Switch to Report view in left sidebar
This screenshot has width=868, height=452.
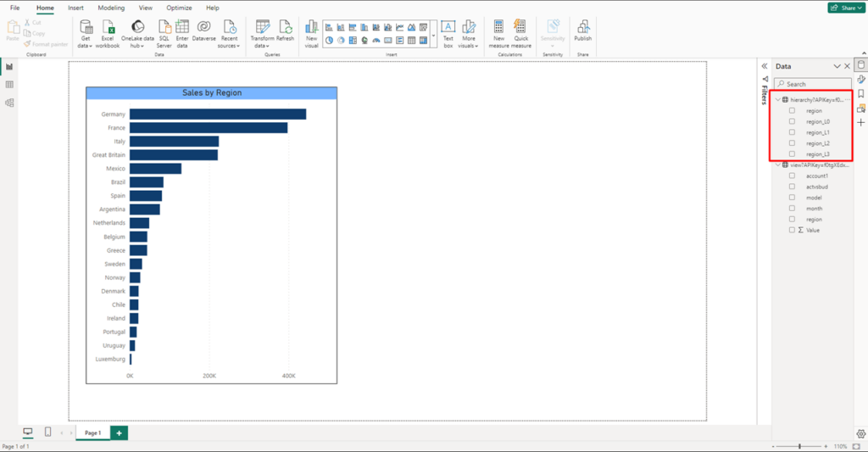[9, 66]
